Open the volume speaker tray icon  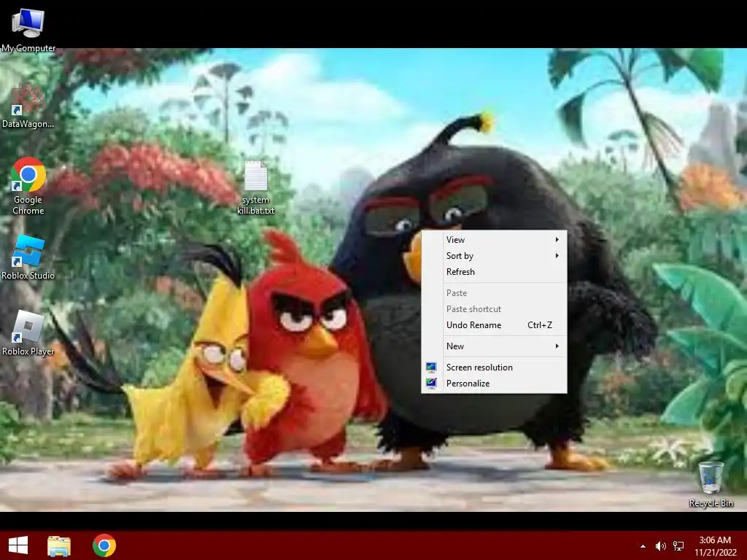[x=660, y=546]
